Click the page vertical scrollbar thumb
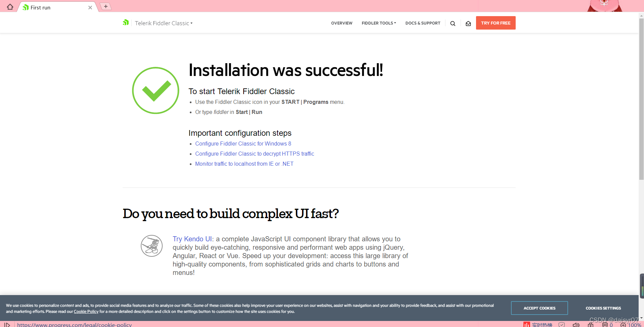This screenshot has width=644, height=327. click(641, 99)
